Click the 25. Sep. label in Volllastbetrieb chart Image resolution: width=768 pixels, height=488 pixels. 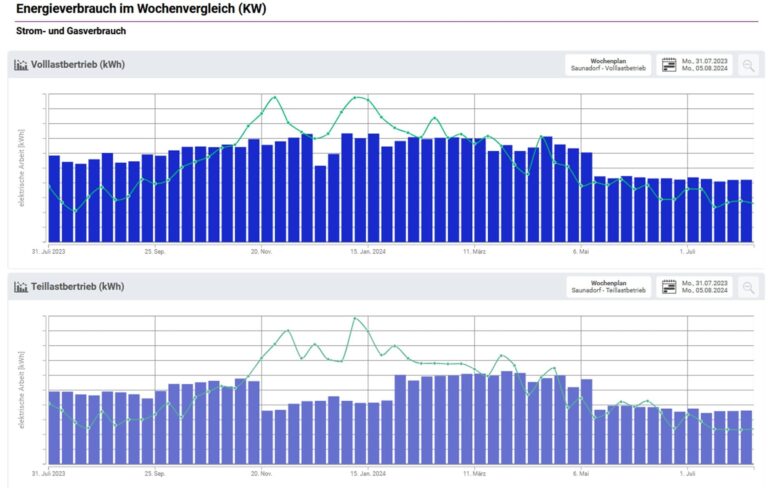(x=155, y=251)
